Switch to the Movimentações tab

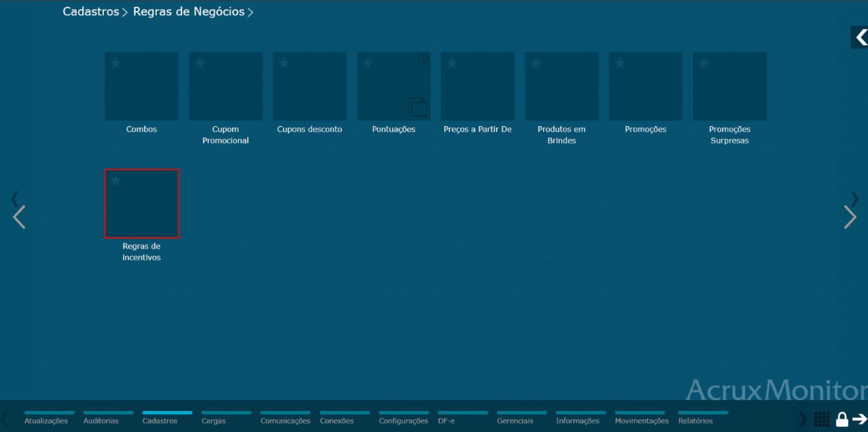click(x=641, y=417)
